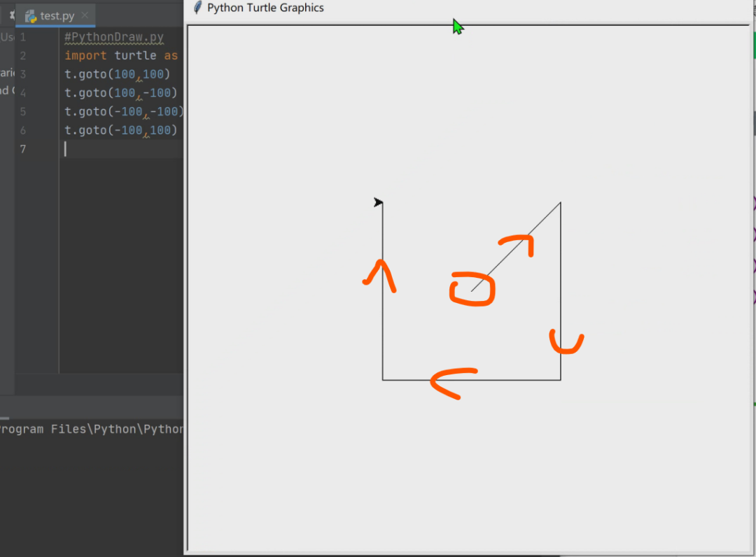Place cursor on the empty line 7
Screen dimensions: 756x557
[x=123, y=149]
